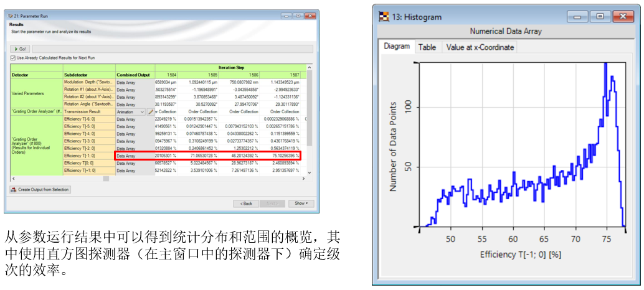Select the Efficiency T[0; 0] subdetector cell
The image size is (644, 290).
89,163
